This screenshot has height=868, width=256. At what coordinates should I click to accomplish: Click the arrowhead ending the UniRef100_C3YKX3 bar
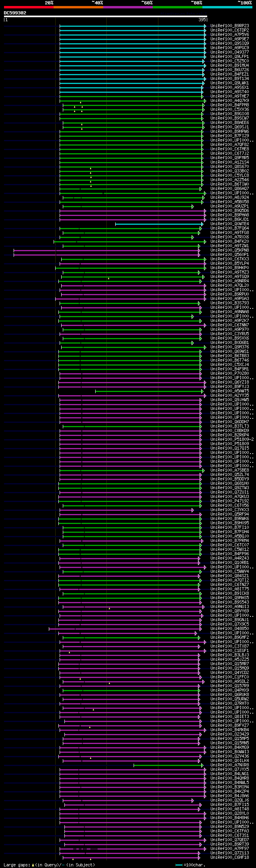pos(193,510)
